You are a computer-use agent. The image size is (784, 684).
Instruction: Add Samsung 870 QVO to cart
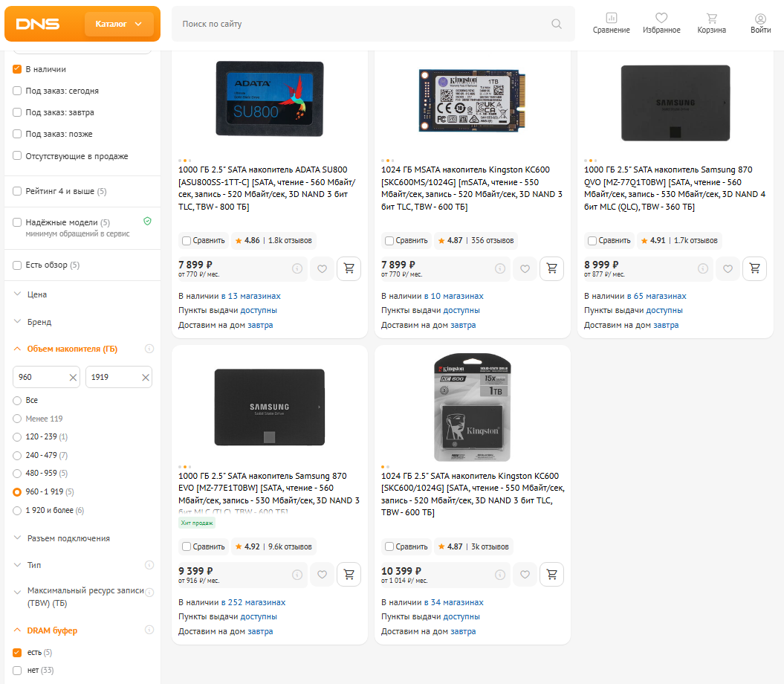[x=754, y=268]
